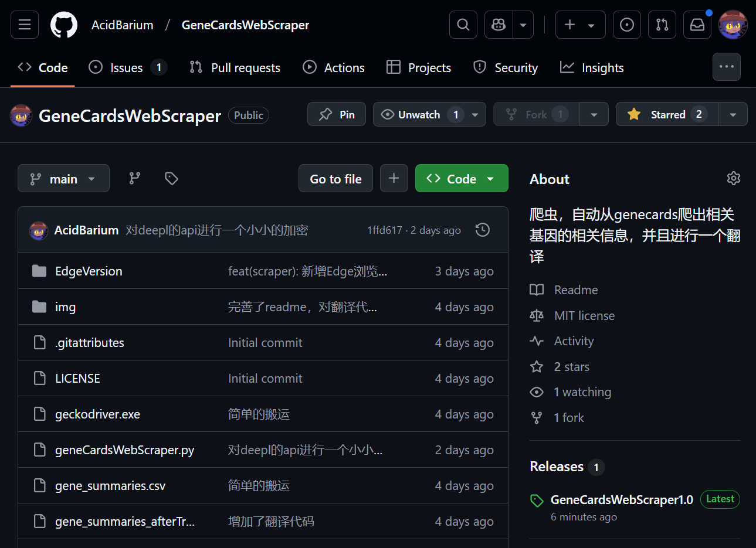Click the GitHub logo home icon

coord(64,25)
